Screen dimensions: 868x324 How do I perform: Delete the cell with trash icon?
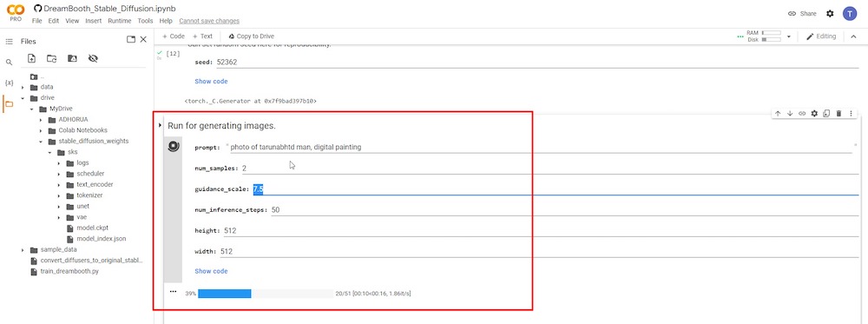click(838, 114)
